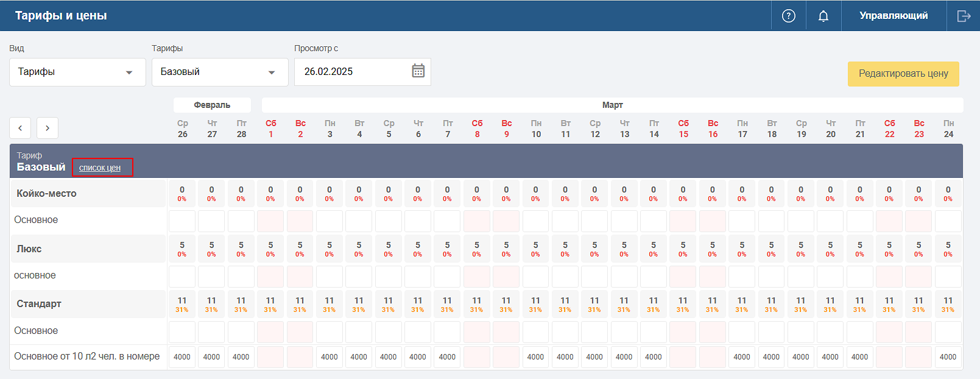
Task: Click the Март month header
Action: point(612,105)
